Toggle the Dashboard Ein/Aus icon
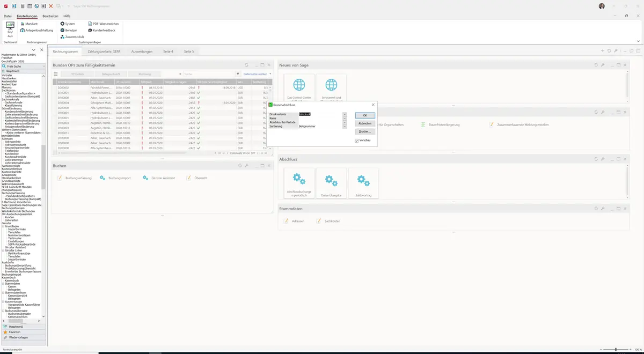Viewport: 644px width, 354px height. [10, 29]
